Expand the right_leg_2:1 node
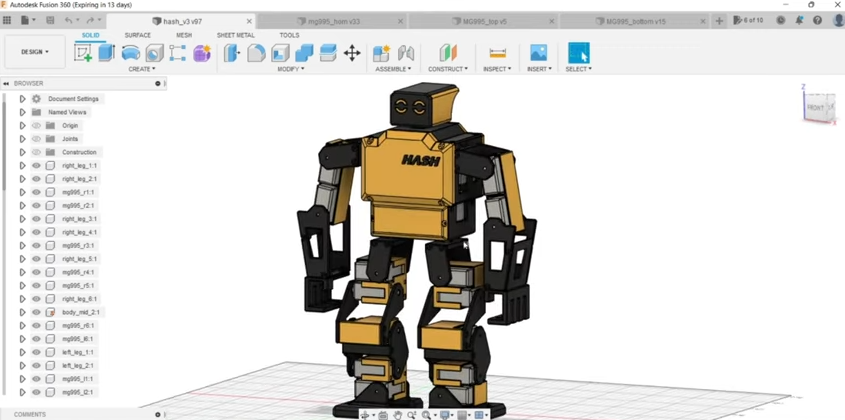 click(23, 179)
